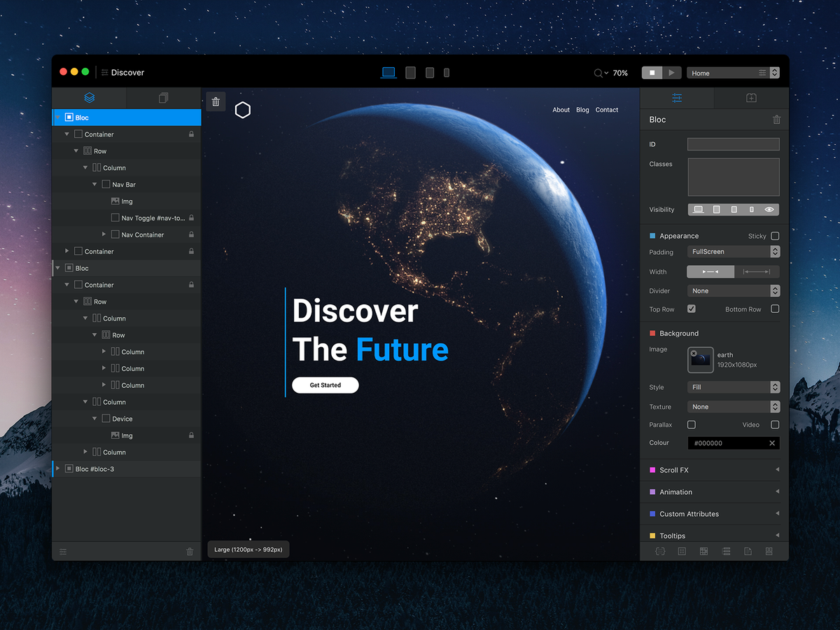Click the earth background image thumbnail
840x630 pixels.
[701, 360]
